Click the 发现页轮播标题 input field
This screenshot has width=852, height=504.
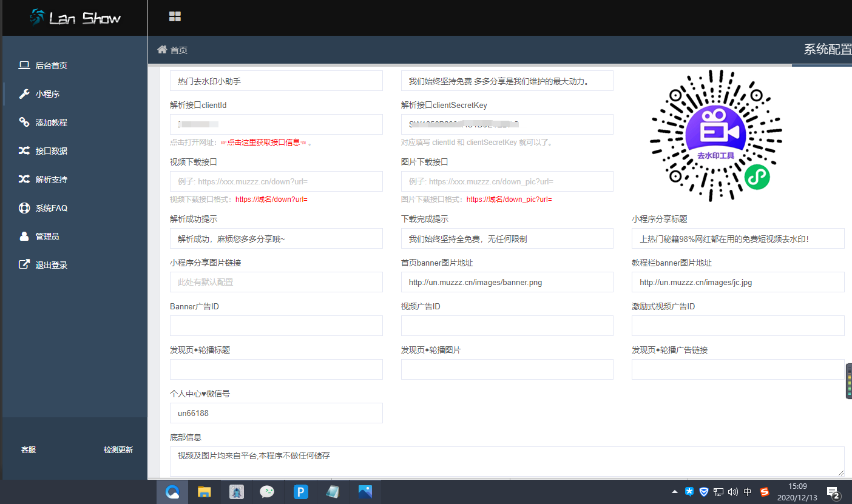pyautogui.click(x=276, y=369)
